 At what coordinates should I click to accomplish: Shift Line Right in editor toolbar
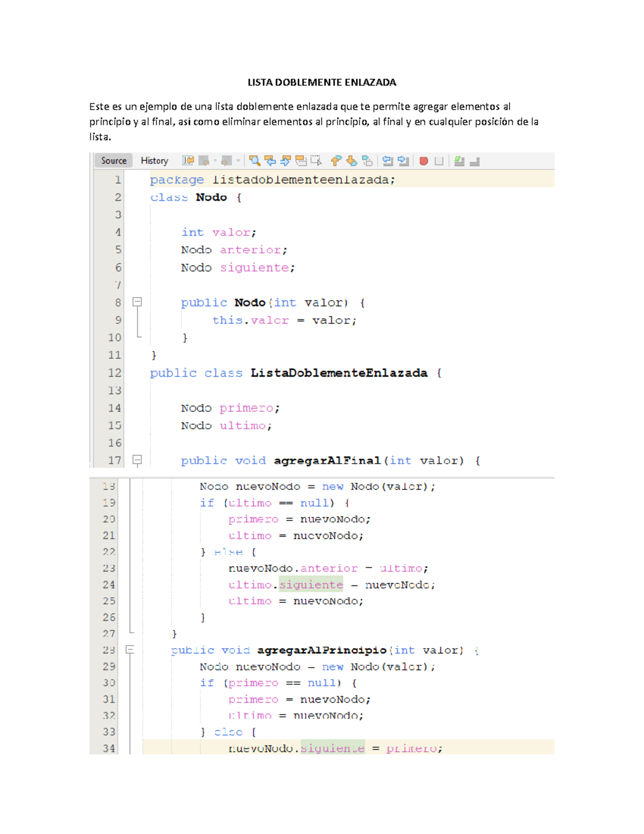tap(404, 161)
